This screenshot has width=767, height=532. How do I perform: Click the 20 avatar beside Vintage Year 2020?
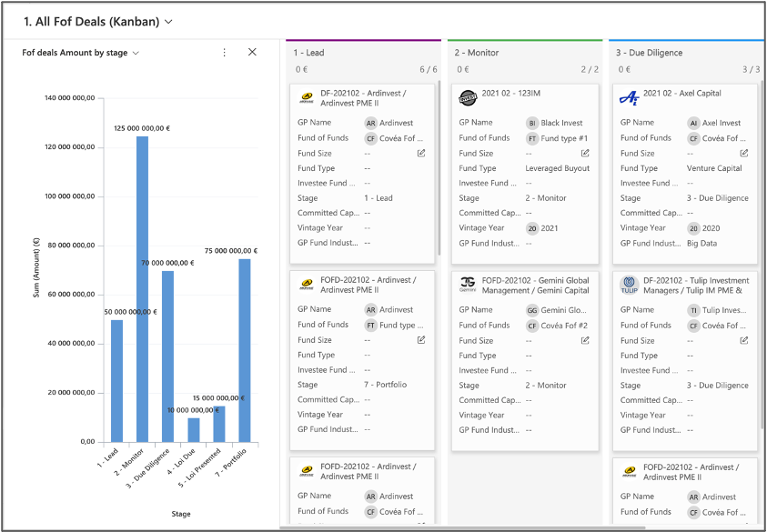tap(693, 228)
